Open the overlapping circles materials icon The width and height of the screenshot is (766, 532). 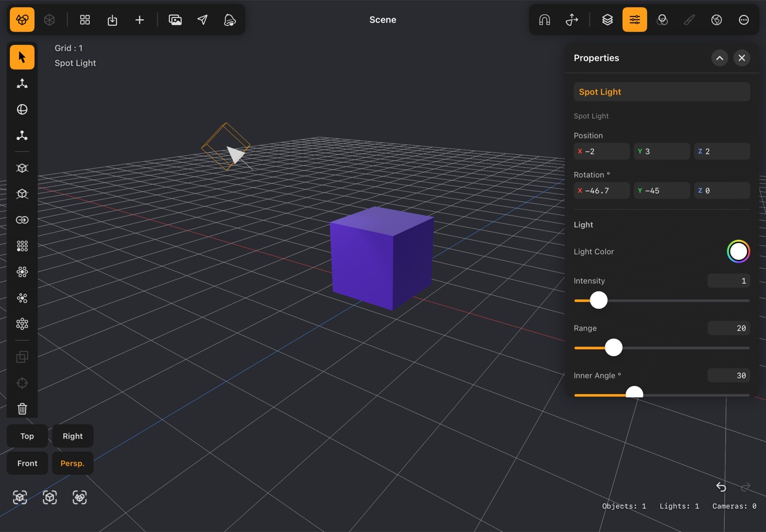(662, 20)
